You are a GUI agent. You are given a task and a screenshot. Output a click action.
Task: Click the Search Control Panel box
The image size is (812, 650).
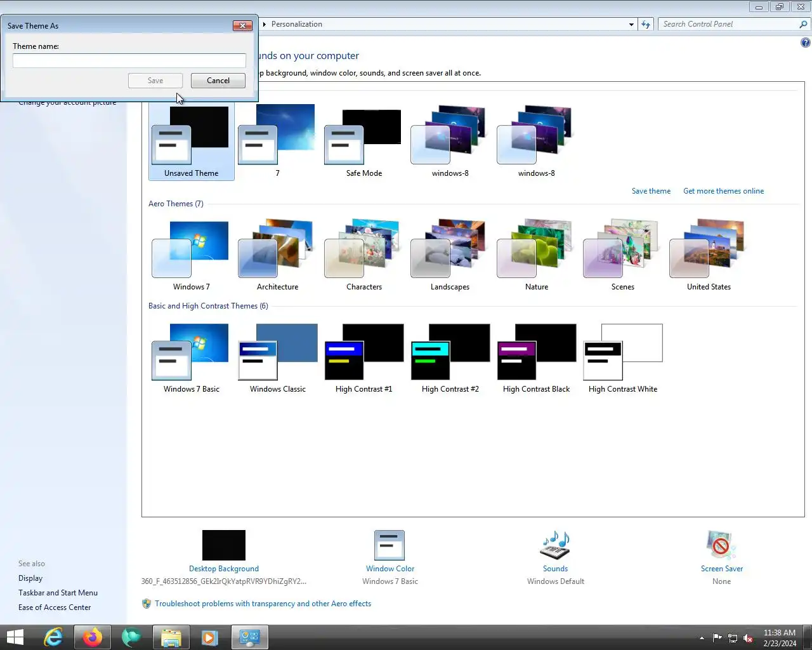pos(729,24)
